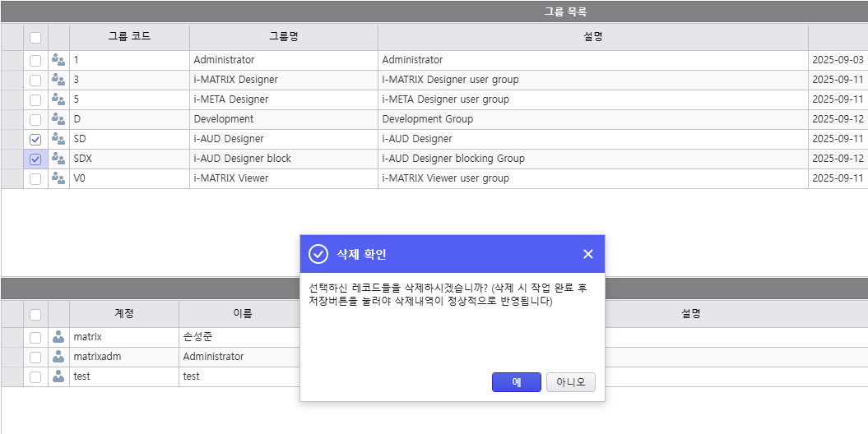Image resolution: width=868 pixels, height=434 pixels.
Task: Toggle the select-all checkbox in the group list header
Action: [x=35, y=37]
